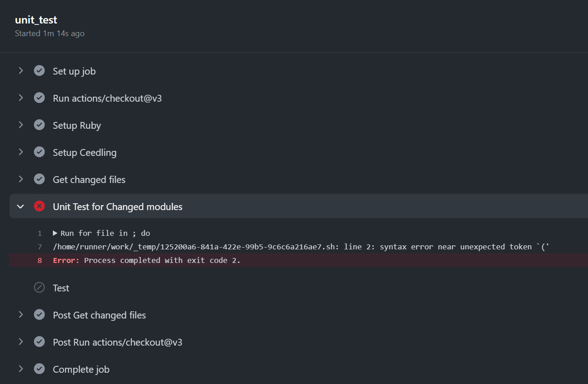Screen dimensions: 588x384
Task: Click the success check icon for Set up job
Action: tap(39, 70)
